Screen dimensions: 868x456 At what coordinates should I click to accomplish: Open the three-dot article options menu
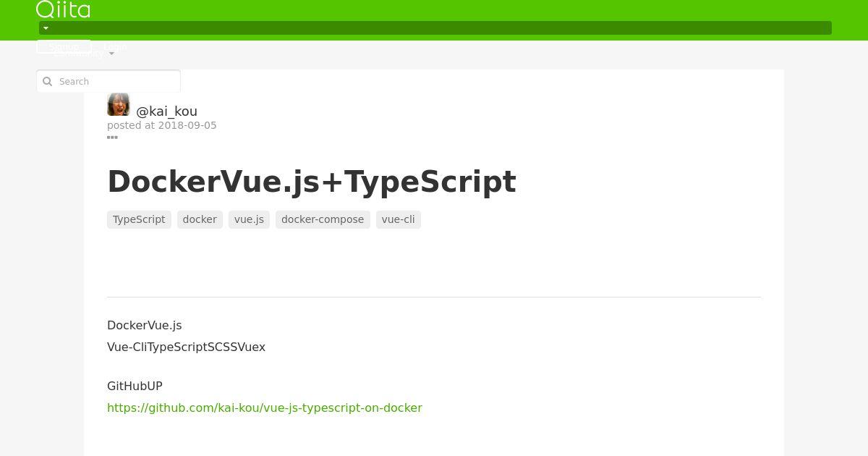coord(112,137)
